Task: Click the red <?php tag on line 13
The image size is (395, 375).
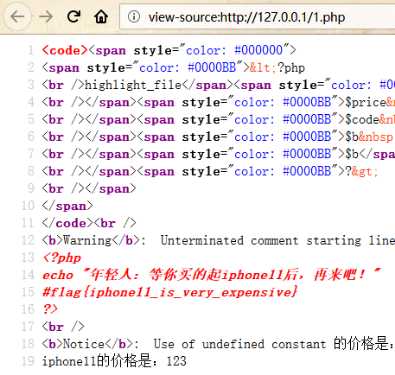Action: coord(62,258)
